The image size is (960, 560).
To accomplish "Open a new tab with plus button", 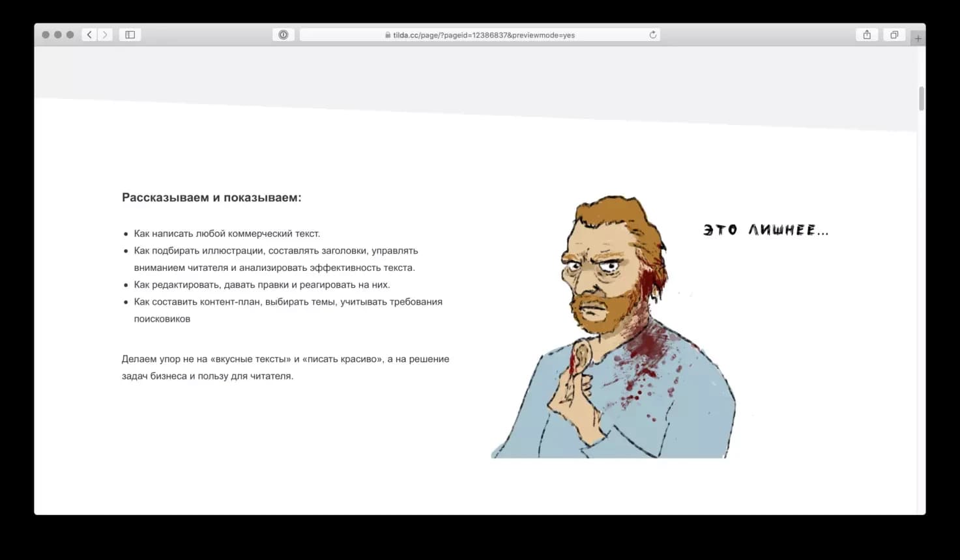I will point(918,38).
